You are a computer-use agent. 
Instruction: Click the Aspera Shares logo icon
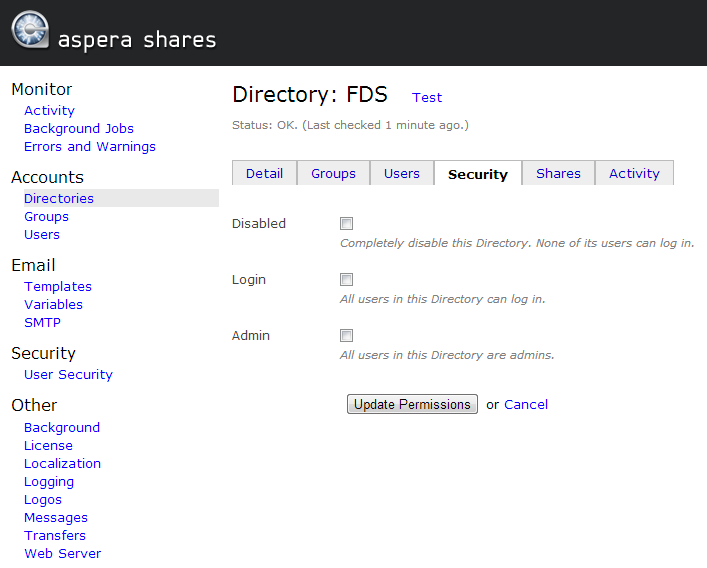point(30,29)
